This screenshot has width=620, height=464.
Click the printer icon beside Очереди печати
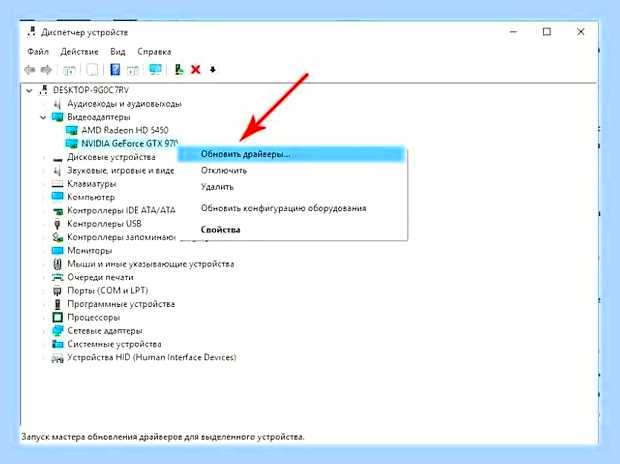(57, 277)
